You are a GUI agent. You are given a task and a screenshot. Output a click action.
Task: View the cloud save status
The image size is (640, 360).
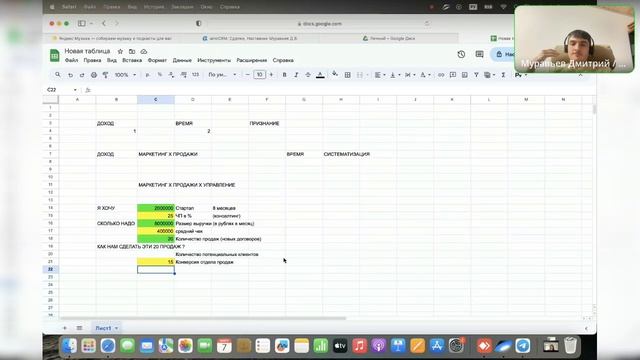pos(144,51)
